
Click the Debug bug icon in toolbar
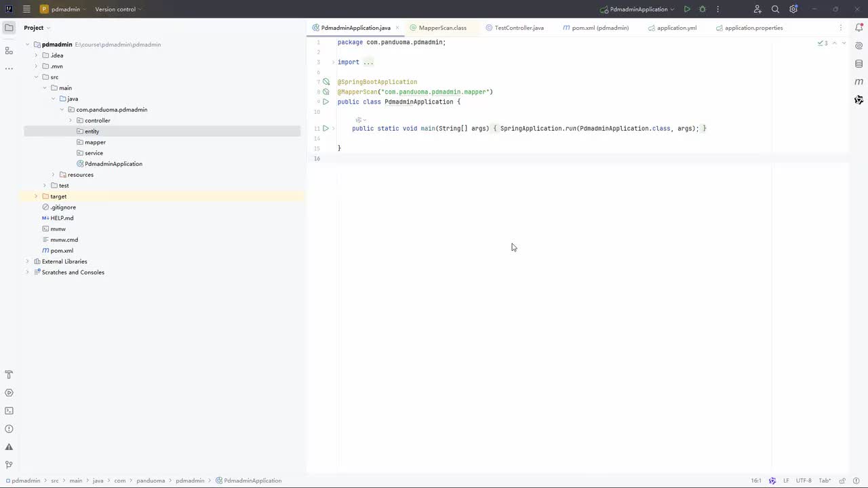pyautogui.click(x=703, y=9)
